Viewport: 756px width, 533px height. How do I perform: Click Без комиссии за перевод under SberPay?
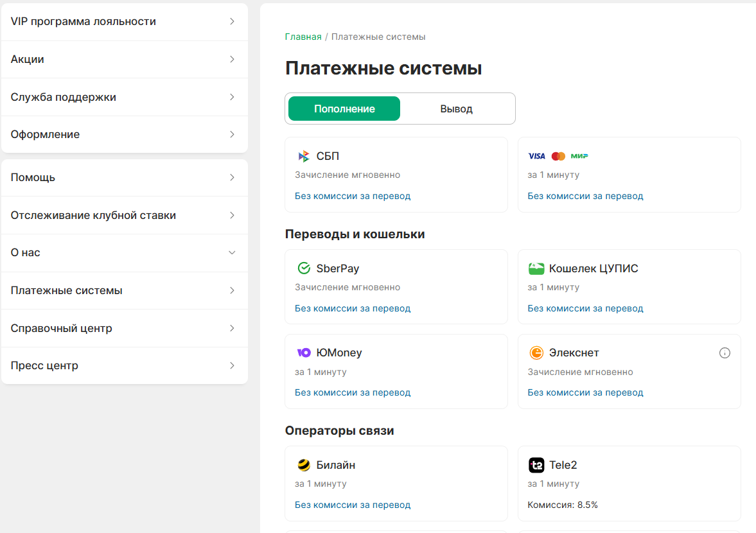pyautogui.click(x=353, y=308)
